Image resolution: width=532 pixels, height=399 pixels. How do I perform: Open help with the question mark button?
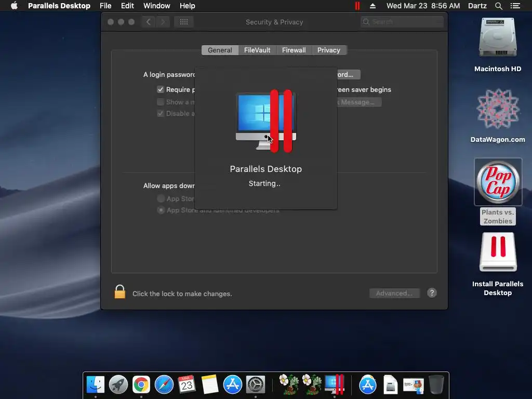(x=432, y=293)
